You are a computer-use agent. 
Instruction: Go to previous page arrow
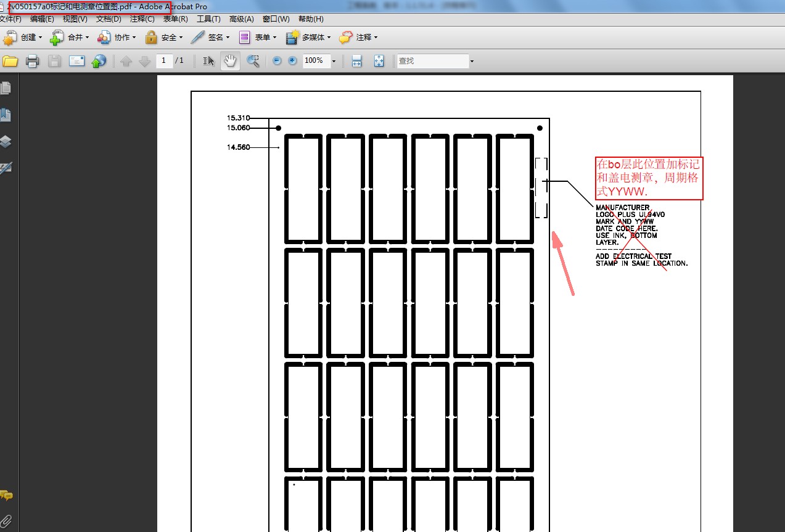[126, 61]
